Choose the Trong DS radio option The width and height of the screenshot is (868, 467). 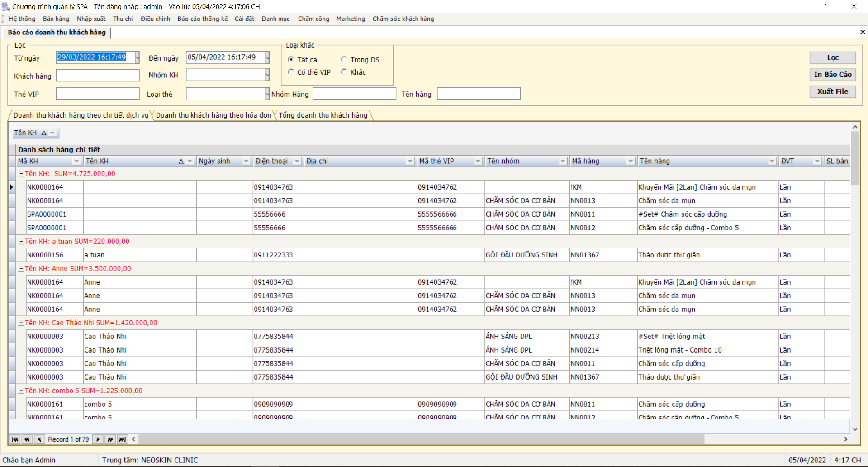coord(344,59)
